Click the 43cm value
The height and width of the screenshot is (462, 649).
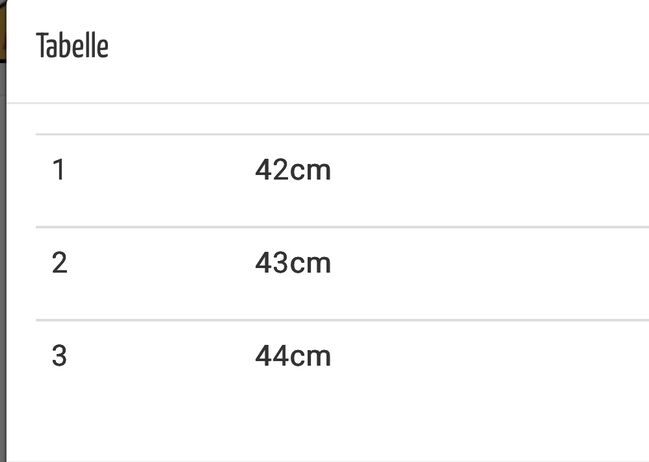click(293, 262)
